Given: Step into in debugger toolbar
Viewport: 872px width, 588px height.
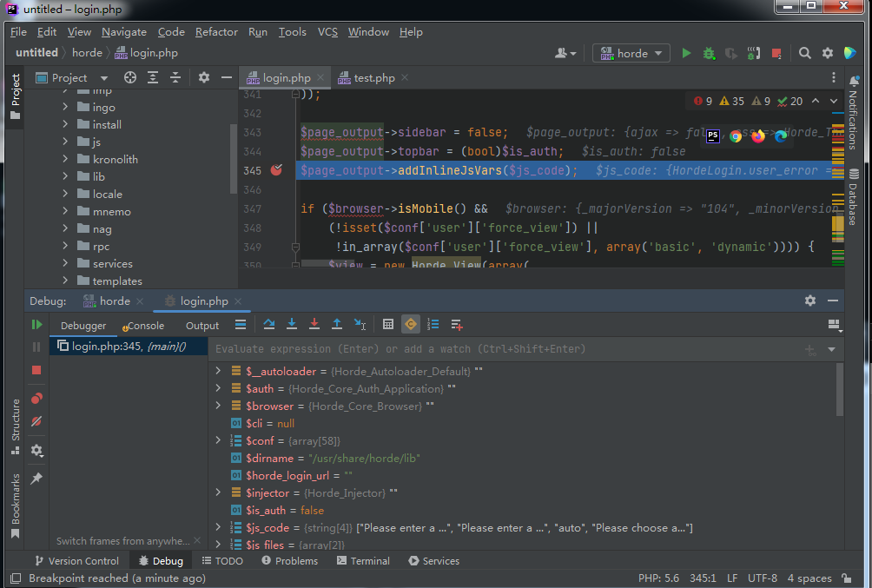Looking at the screenshot, I should [292, 324].
